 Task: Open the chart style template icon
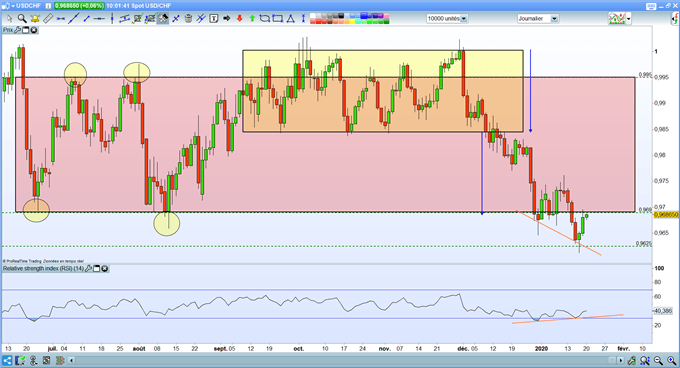[x=617, y=19]
